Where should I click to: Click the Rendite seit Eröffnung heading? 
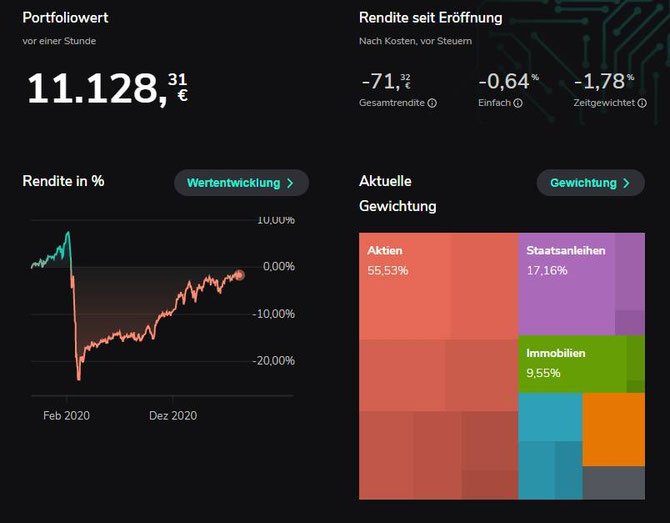click(x=431, y=18)
